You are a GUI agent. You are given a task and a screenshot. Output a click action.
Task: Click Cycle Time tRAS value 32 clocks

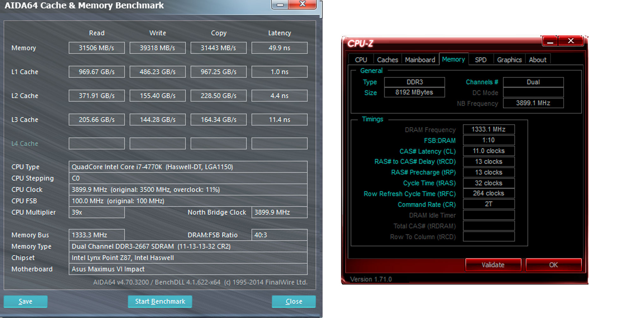click(x=489, y=183)
